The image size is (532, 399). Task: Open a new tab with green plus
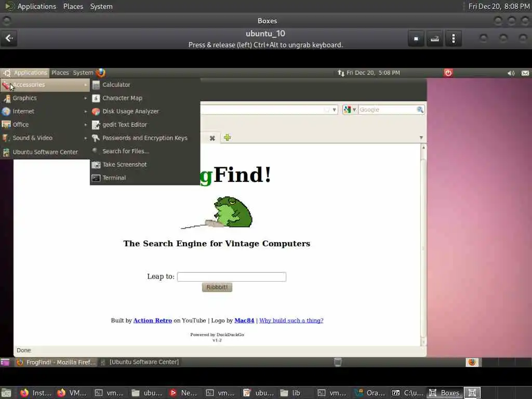coord(228,137)
